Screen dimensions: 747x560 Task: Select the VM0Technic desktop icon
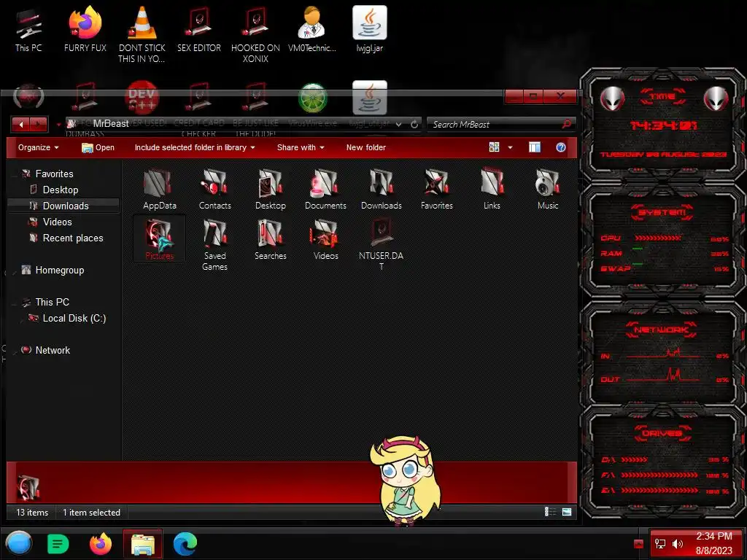click(x=312, y=29)
